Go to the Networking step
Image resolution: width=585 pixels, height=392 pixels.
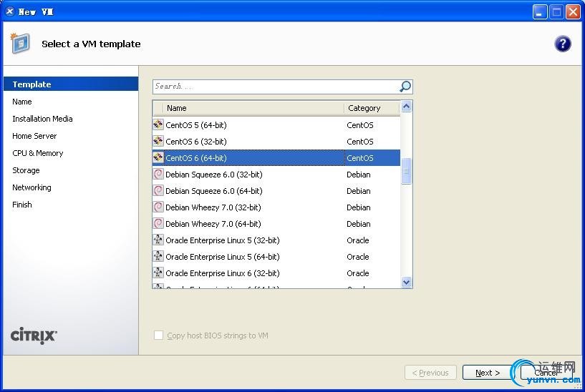[32, 187]
